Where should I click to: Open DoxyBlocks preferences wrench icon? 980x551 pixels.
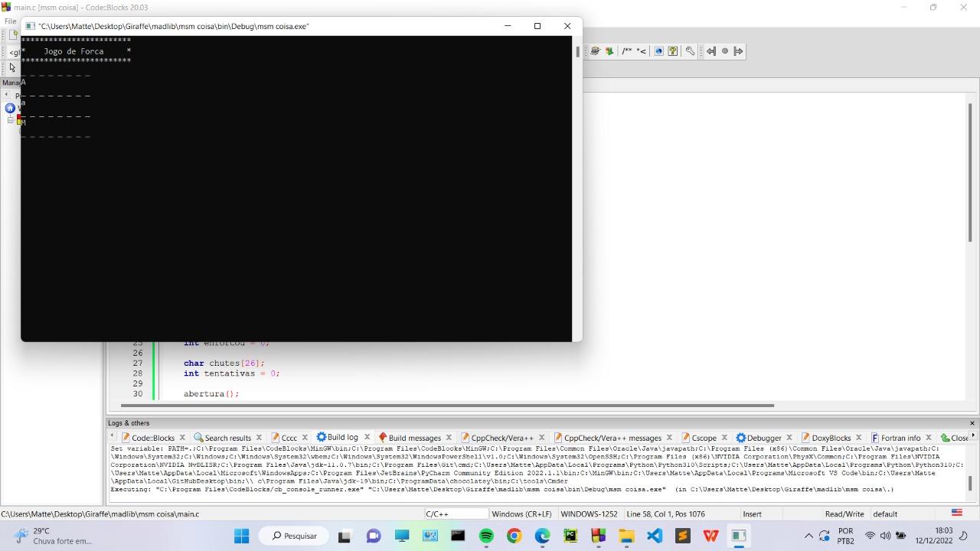coord(690,51)
